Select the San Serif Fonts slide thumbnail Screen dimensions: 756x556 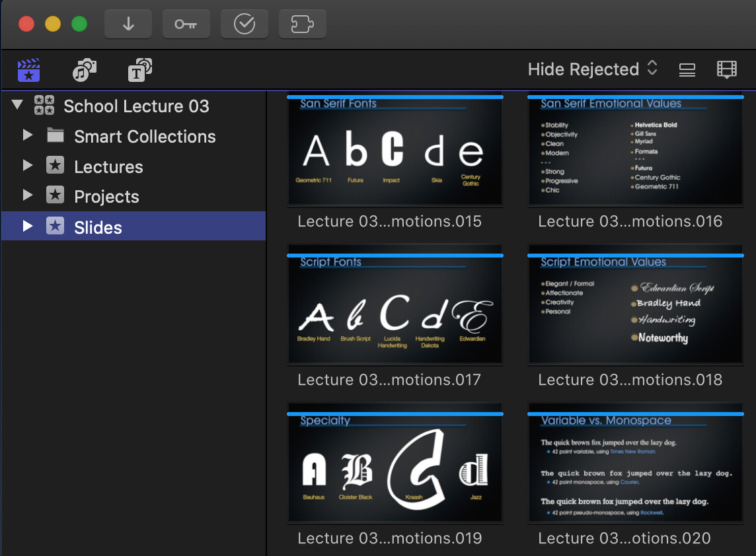395,152
